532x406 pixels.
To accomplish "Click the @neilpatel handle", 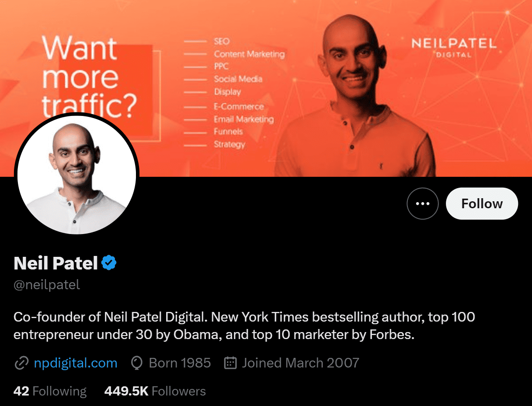I will point(47,285).
